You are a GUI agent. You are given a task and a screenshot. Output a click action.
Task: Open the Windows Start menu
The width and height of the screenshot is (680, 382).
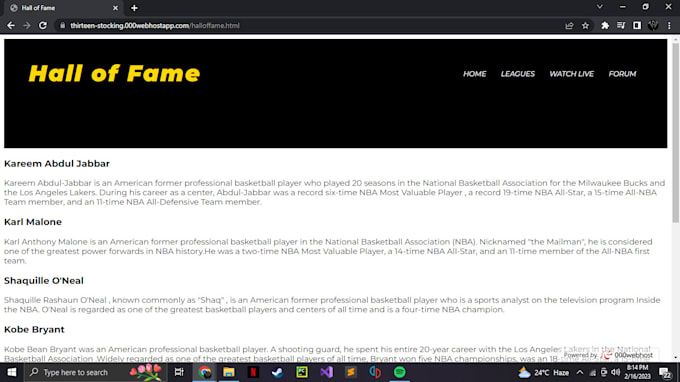pos(12,372)
